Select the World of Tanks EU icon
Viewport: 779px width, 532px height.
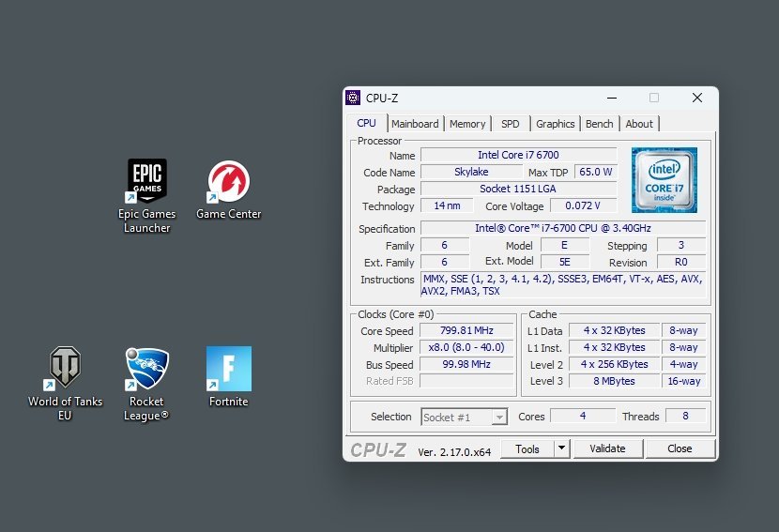[65, 370]
